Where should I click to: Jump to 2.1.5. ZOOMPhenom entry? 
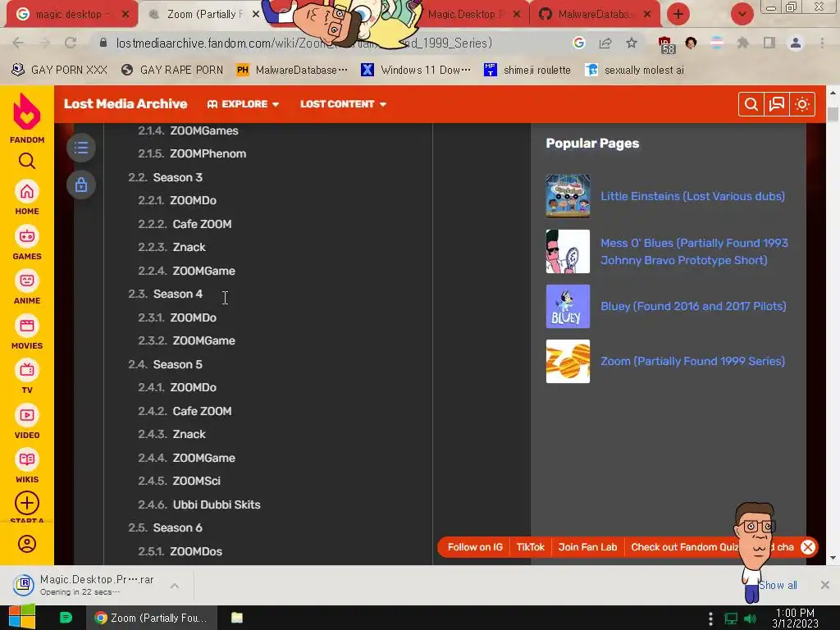click(x=192, y=153)
